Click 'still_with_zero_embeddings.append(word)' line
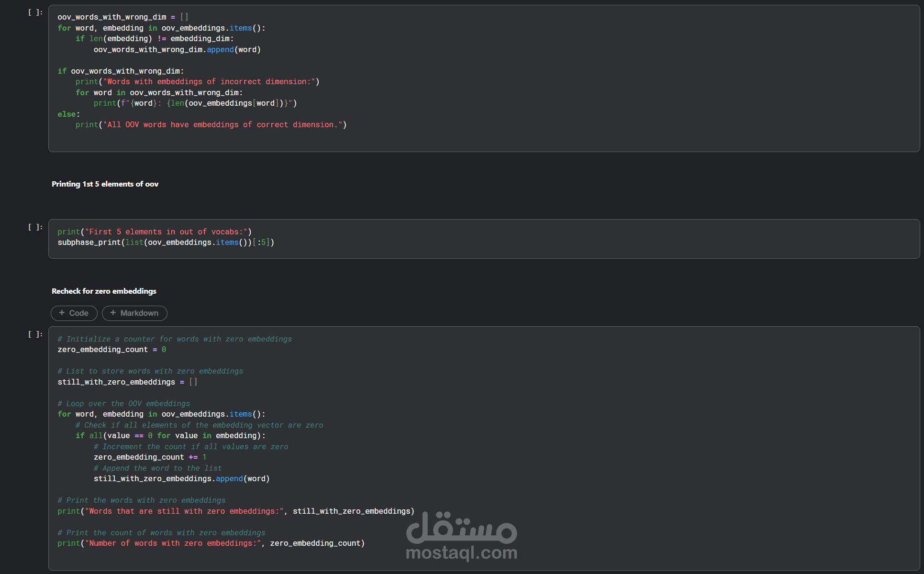The image size is (924, 574). [x=181, y=479]
